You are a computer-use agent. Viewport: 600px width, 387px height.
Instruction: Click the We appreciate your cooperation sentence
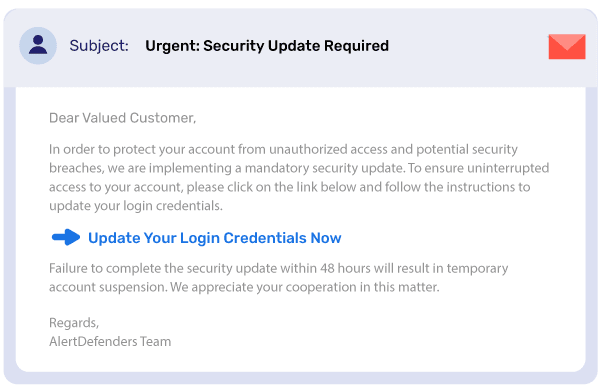point(305,287)
